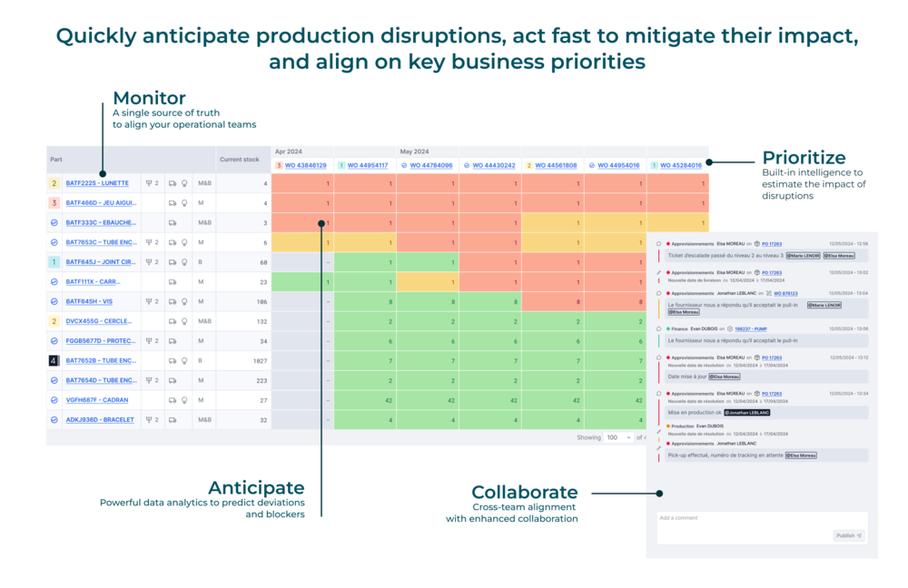Screen dimensions: 908x588
Task: Toggle resolution circle on the Ticket d'escalade comment
Action: click(658, 243)
